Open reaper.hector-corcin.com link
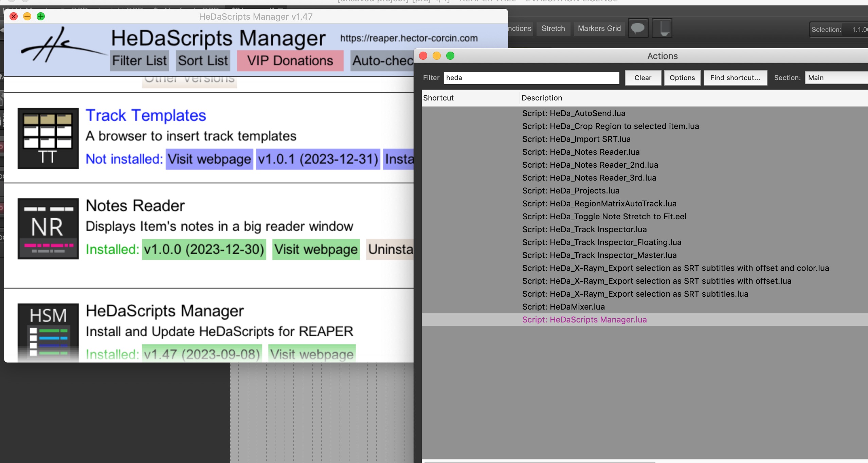 [x=409, y=38]
